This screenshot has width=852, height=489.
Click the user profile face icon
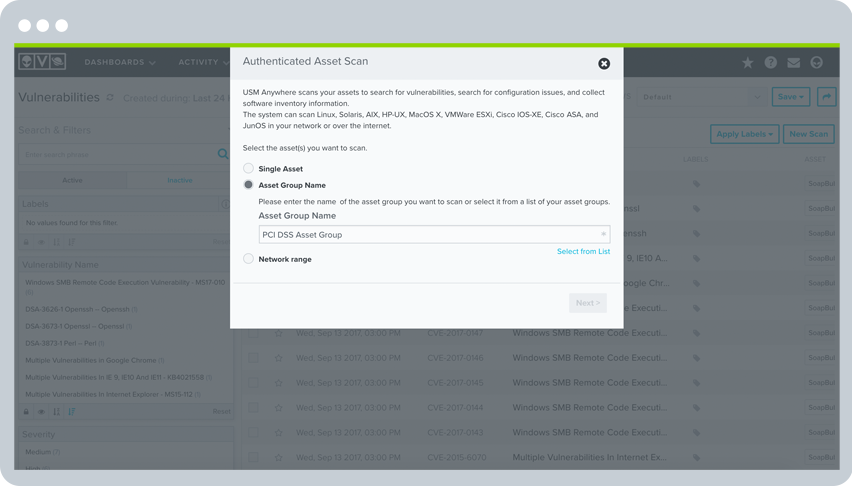pos(817,63)
